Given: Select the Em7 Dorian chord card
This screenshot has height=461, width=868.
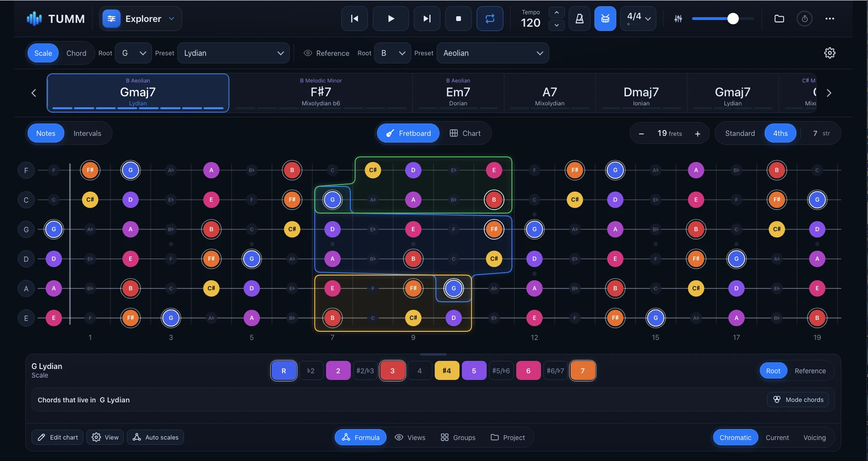Looking at the screenshot, I should [x=458, y=92].
